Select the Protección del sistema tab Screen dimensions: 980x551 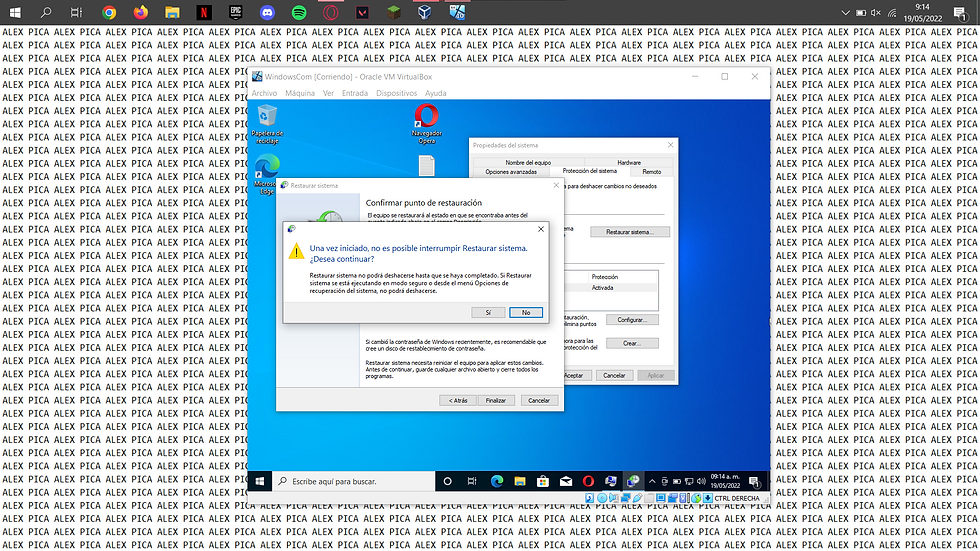click(x=589, y=171)
